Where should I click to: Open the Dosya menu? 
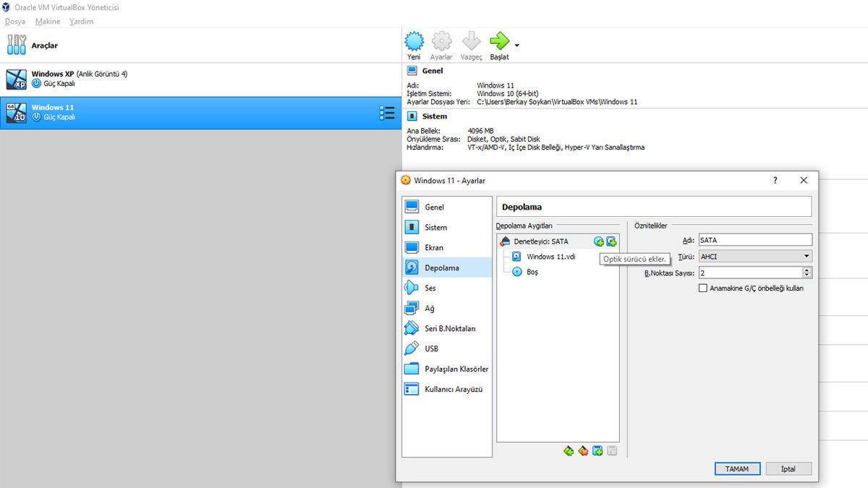[x=14, y=21]
